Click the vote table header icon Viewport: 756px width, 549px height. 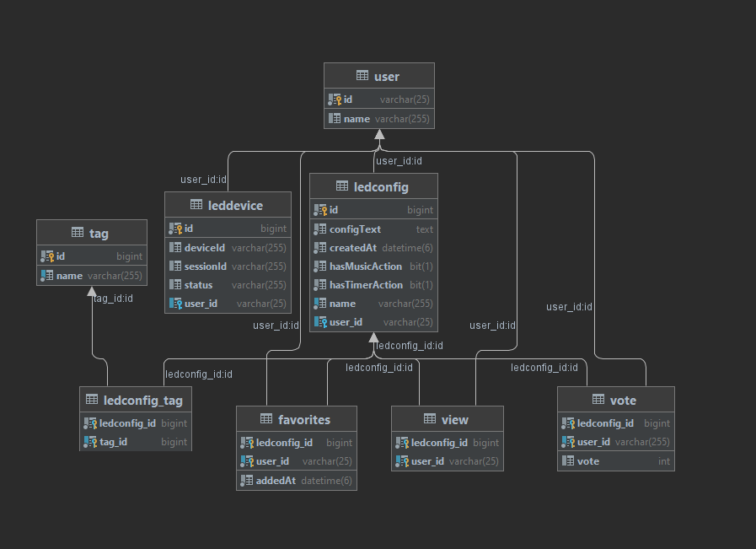click(598, 400)
